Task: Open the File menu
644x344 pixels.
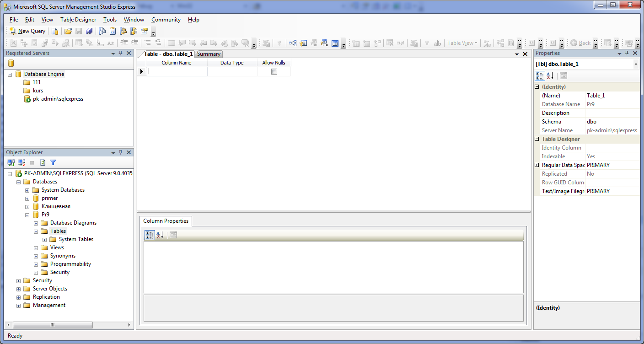Action: (13, 20)
